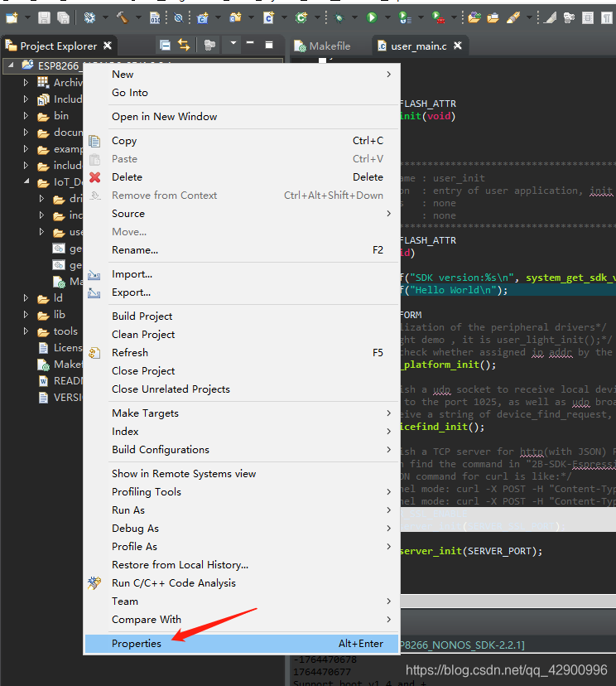Click the Search flashlight icon
The height and width of the screenshot is (686, 616).
pyautogui.click(x=513, y=18)
